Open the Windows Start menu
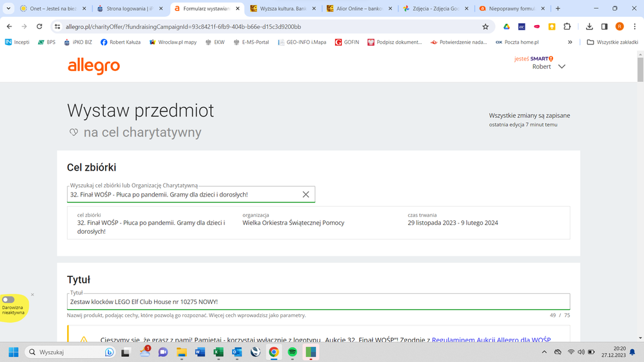 click(14, 352)
